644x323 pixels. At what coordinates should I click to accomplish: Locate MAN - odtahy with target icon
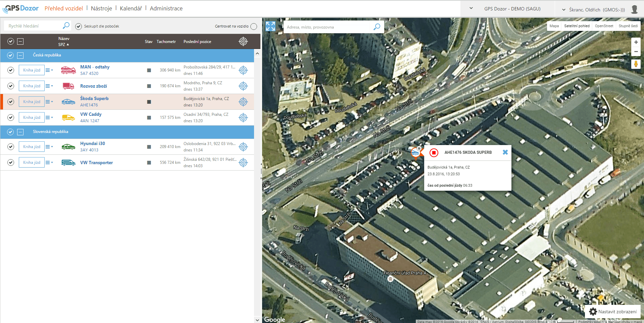click(243, 70)
